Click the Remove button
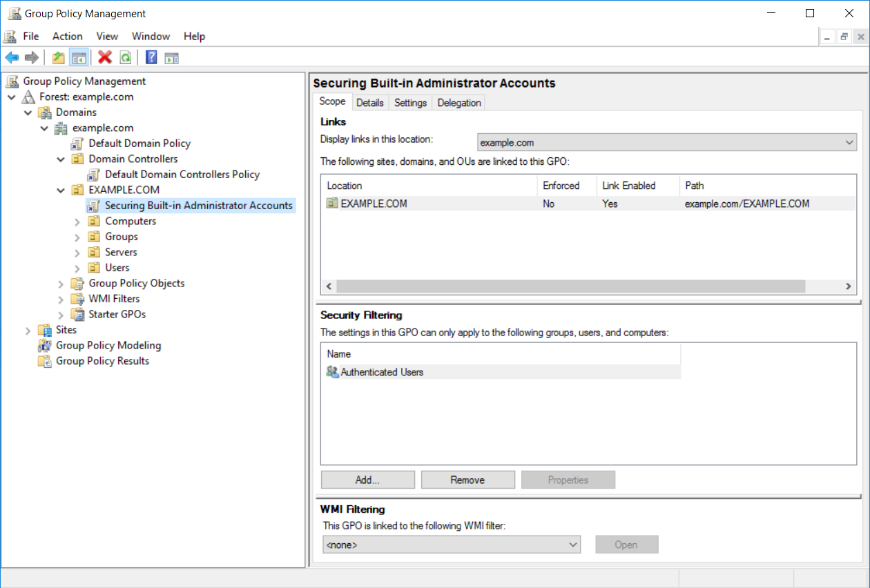The image size is (870, 588). 467,480
